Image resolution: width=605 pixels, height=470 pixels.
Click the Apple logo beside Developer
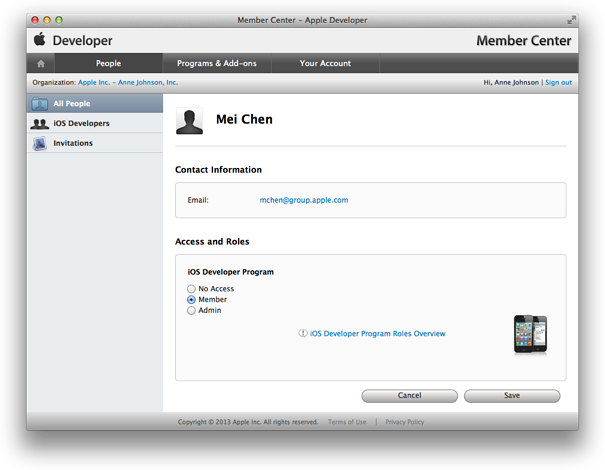(x=40, y=39)
